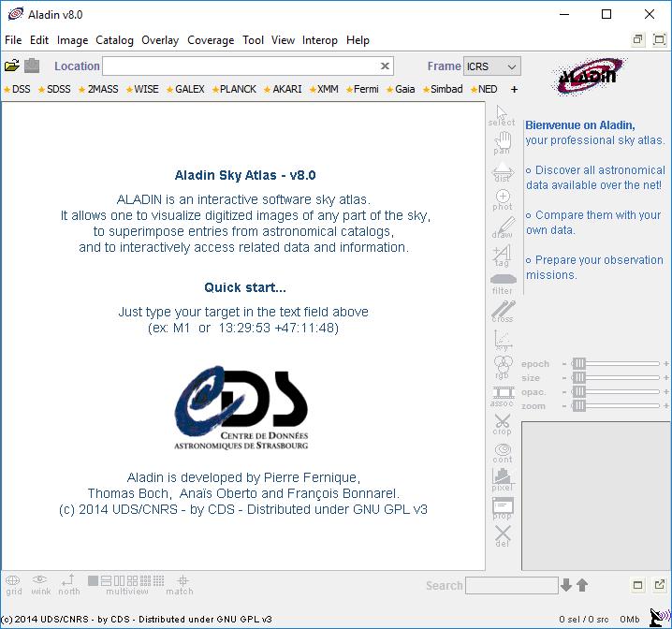The width and height of the screenshot is (672, 629).
Task: Load the GALEX bookmark
Action: click(x=185, y=89)
